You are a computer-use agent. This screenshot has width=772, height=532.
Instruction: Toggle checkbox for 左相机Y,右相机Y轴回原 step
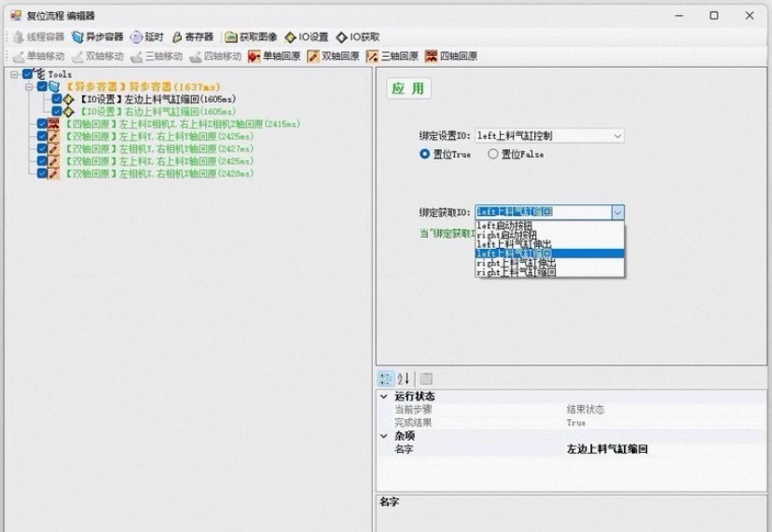coord(42,149)
